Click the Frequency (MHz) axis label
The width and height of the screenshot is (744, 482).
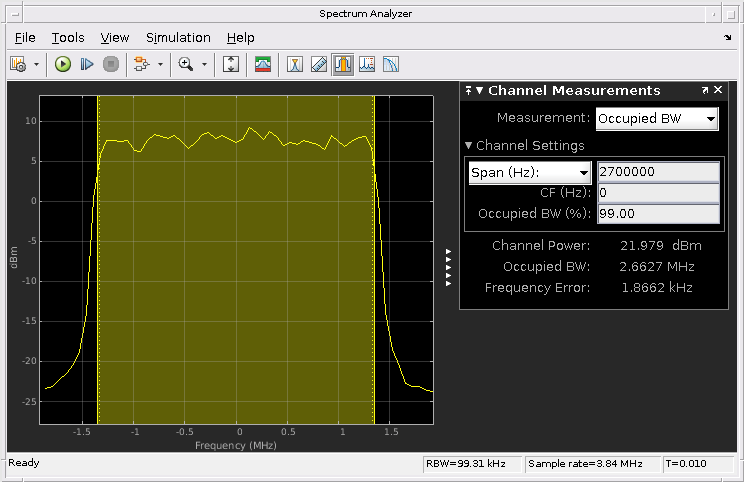[236, 445]
